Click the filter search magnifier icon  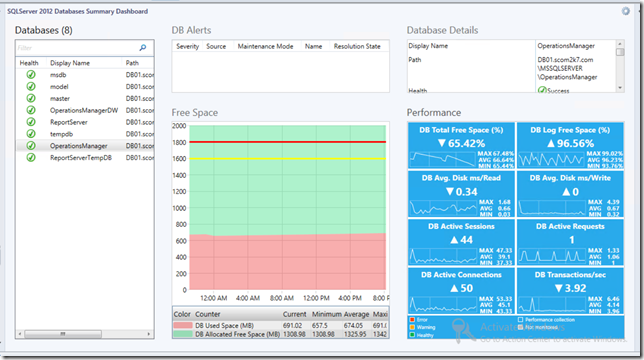point(143,48)
